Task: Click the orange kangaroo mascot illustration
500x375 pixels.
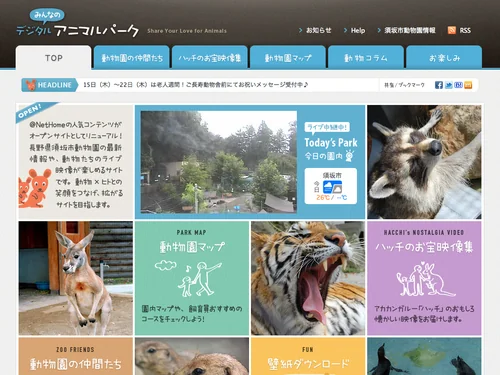Action: [x=35, y=188]
